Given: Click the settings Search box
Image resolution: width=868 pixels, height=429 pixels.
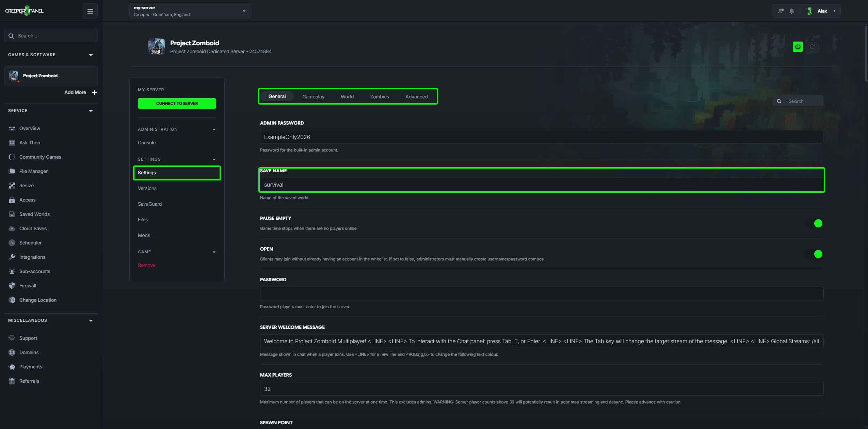Looking at the screenshot, I should pyautogui.click(x=798, y=101).
